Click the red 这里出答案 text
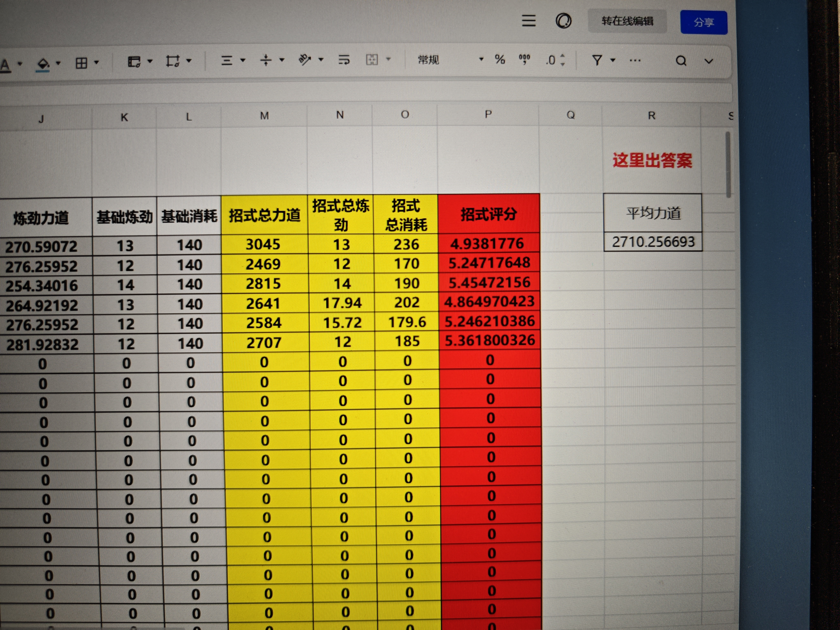840x630 pixels. pos(652,160)
